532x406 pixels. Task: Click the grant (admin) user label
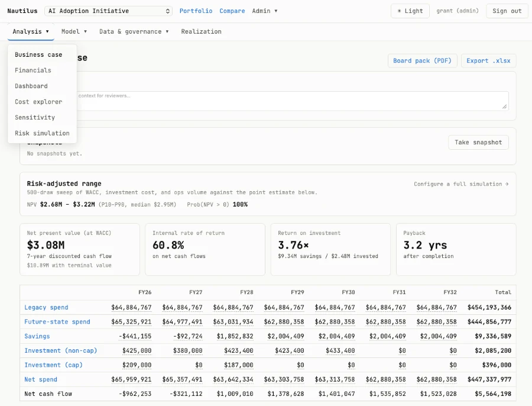click(458, 11)
